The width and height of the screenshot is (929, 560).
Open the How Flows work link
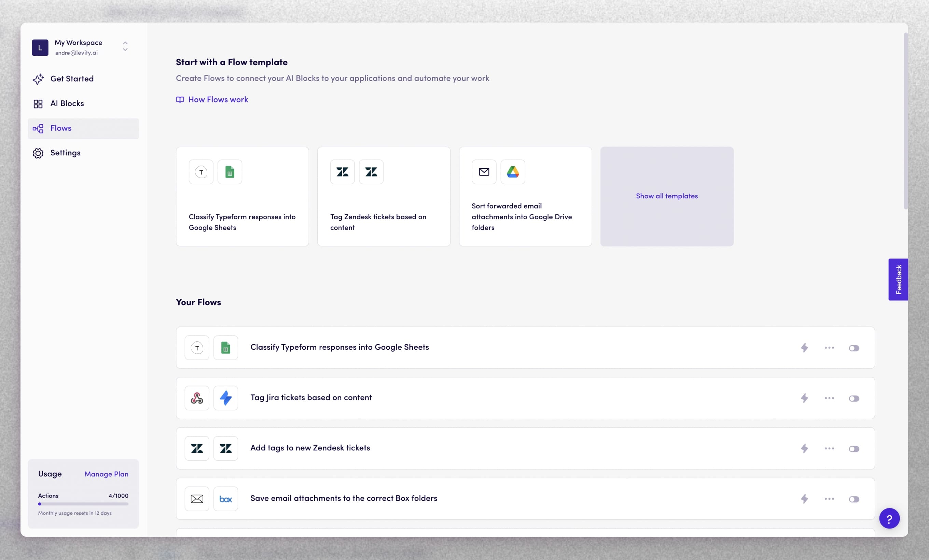tap(218, 100)
